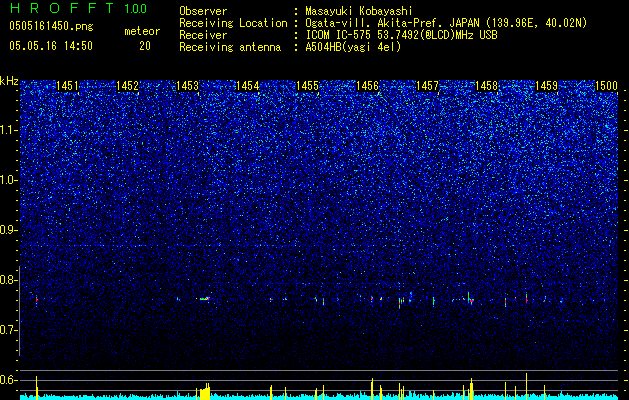Click the 0.6 kHz frequency label
This screenshot has height=400, width=629.
[x=9, y=380]
